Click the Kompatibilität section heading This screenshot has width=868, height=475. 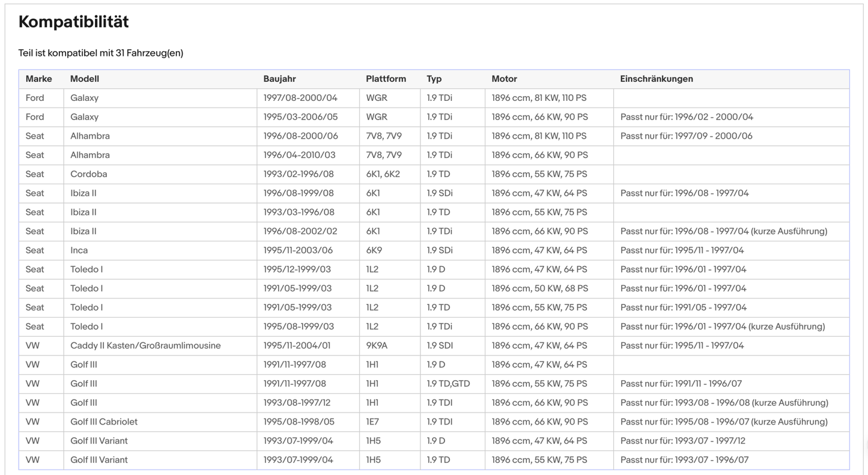point(73,22)
